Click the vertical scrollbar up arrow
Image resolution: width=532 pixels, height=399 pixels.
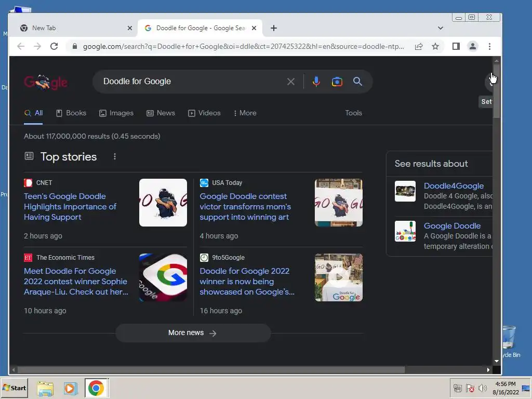tap(497, 61)
